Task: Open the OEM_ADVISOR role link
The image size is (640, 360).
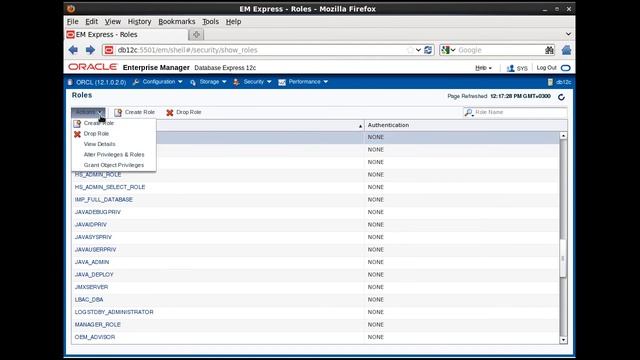Action: (95, 337)
